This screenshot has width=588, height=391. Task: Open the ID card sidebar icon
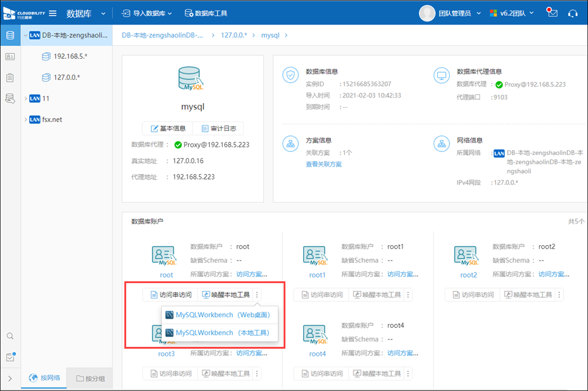pyautogui.click(x=10, y=56)
